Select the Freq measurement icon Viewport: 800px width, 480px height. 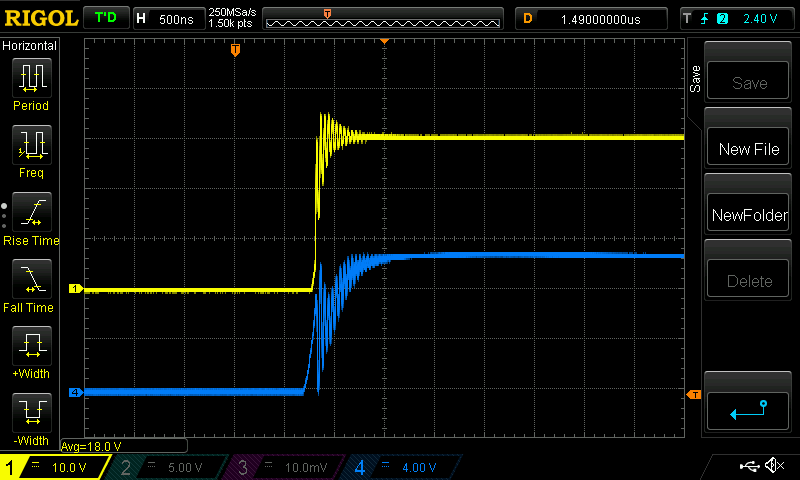coord(31,145)
